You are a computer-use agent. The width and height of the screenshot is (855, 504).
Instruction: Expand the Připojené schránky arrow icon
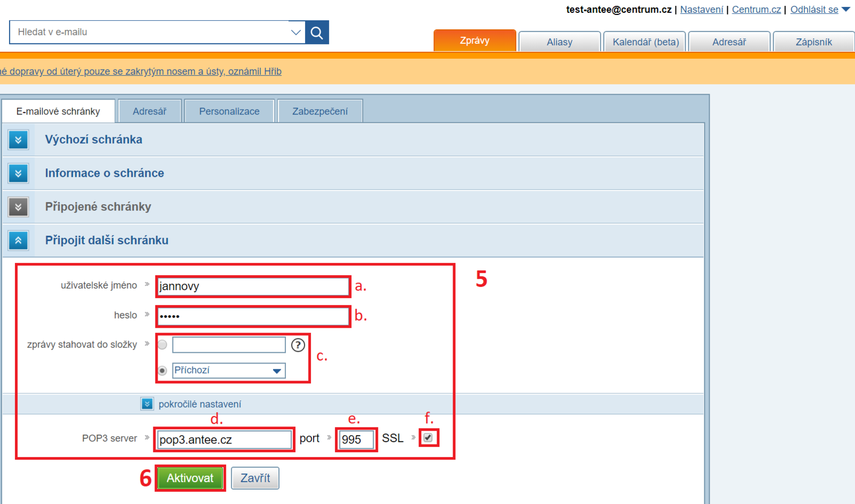(18, 207)
